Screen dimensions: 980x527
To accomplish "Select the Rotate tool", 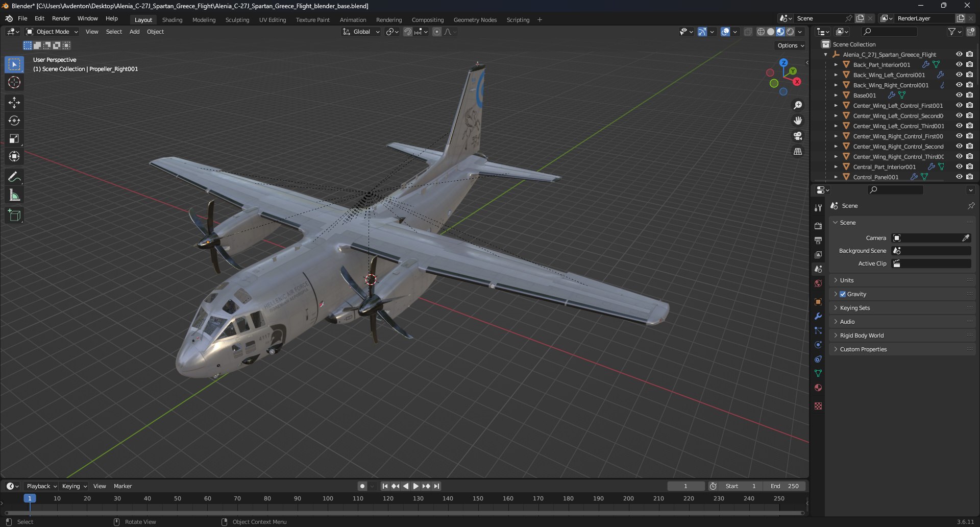I will 14,121.
